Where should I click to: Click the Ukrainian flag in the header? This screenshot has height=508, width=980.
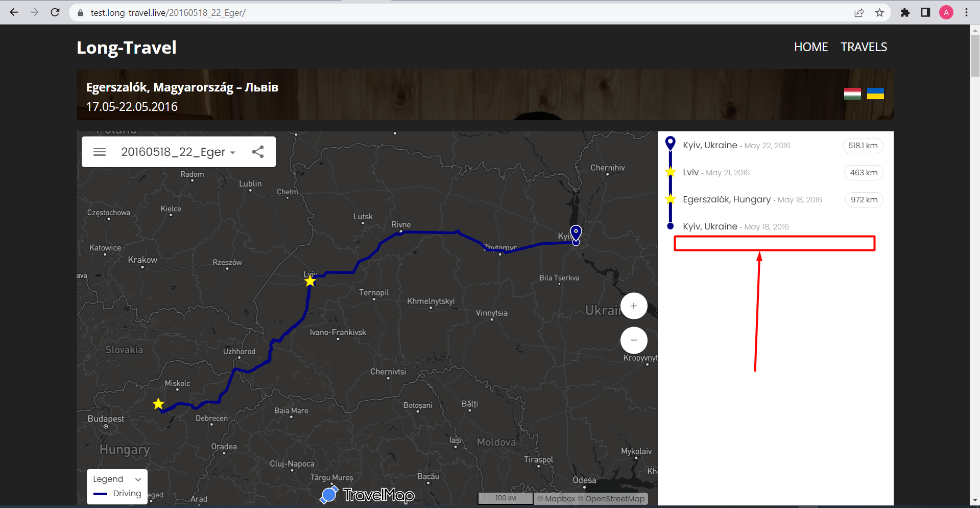click(875, 94)
